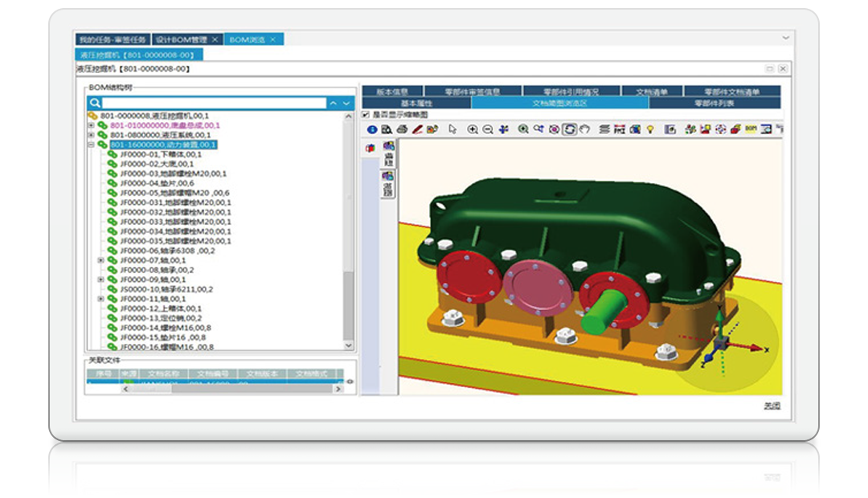Select the pan hand tool

tap(584, 129)
